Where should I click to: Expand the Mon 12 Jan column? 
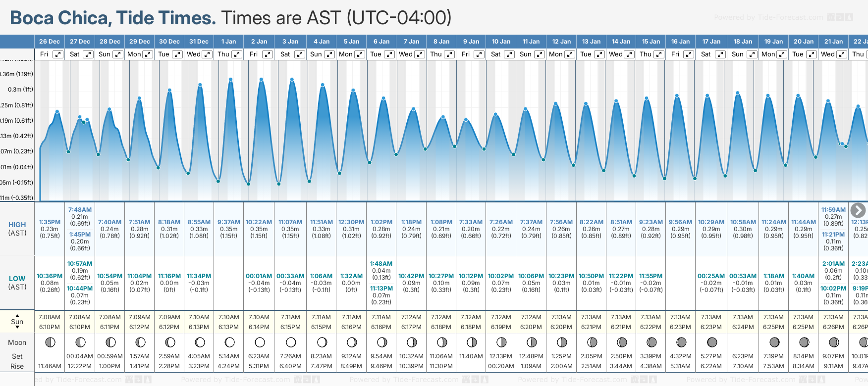click(x=570, y=54)
